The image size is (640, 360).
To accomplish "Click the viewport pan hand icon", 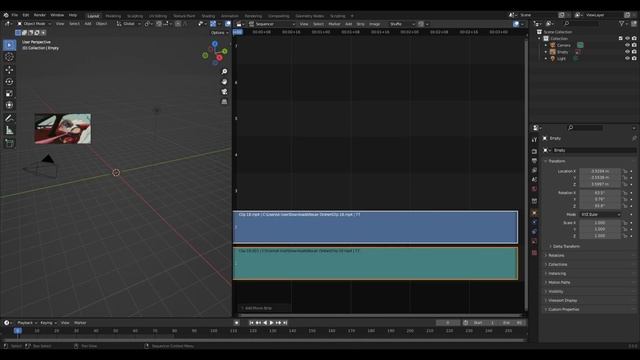I will pos(224,82).
